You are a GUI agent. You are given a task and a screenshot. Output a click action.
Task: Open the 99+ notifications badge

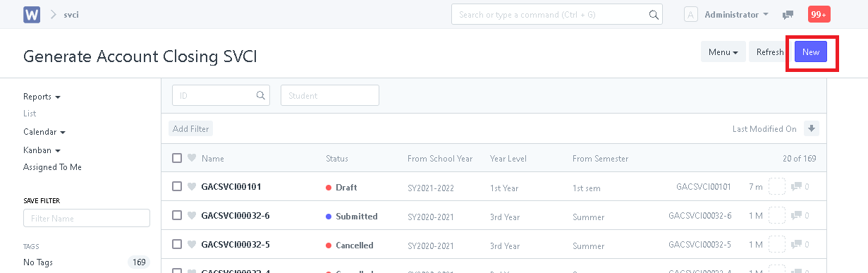point(819,14)
